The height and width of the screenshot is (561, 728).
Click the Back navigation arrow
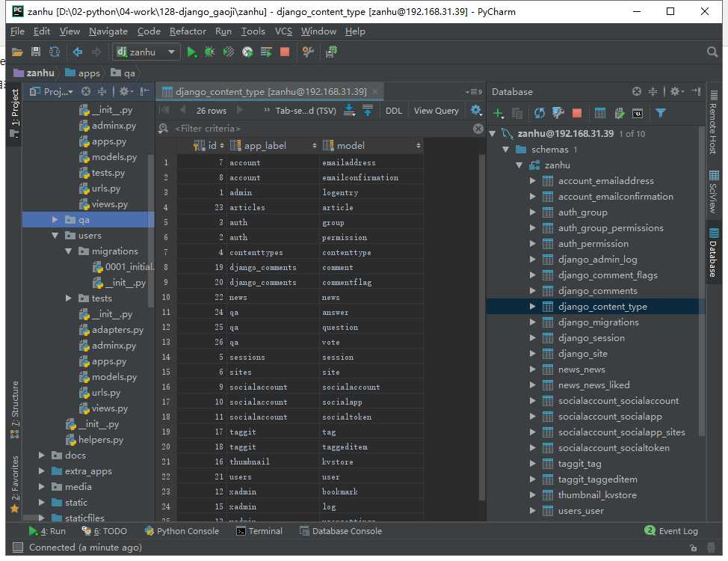pyautogui.click(x=78, y=52)
